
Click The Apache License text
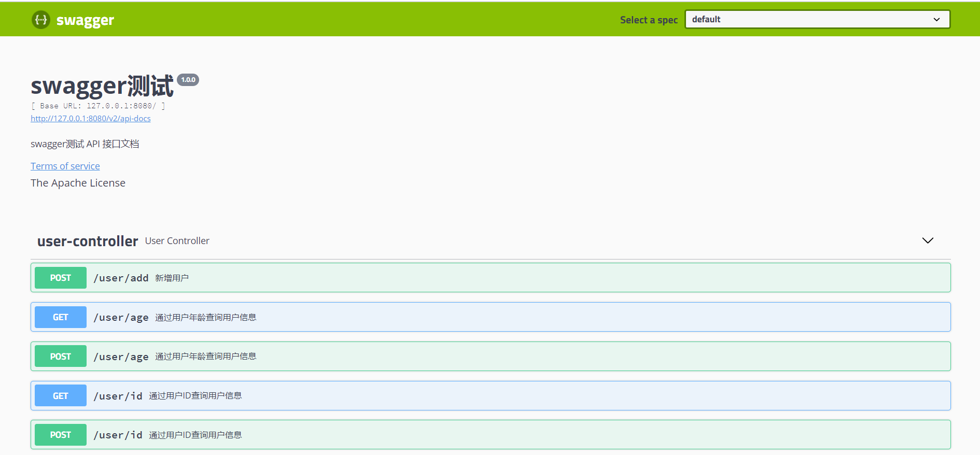click(x=78, y=183)
